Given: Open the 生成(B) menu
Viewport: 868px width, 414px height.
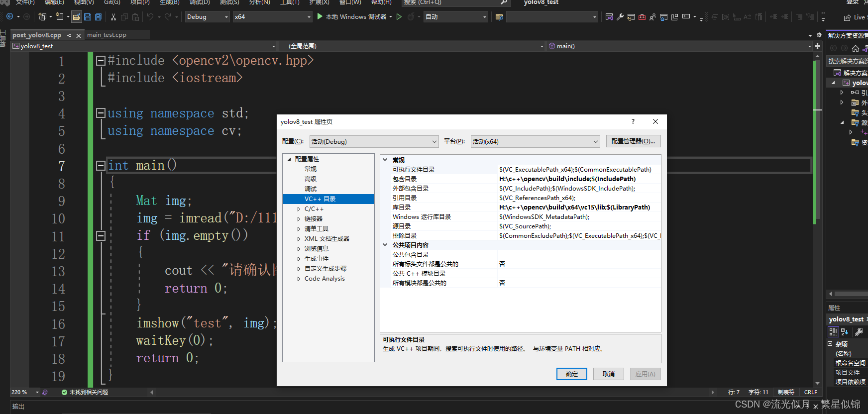Looking at the screenshot, I should coord(170,2).
